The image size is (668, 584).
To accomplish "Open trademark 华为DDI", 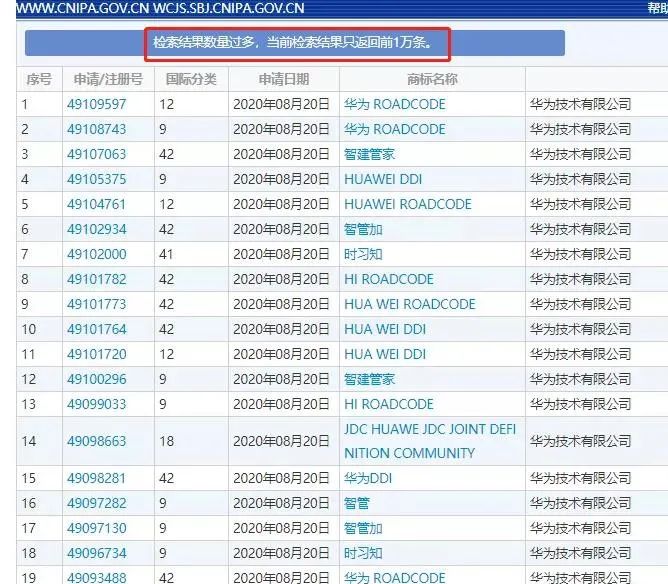I will click(368, 478).
